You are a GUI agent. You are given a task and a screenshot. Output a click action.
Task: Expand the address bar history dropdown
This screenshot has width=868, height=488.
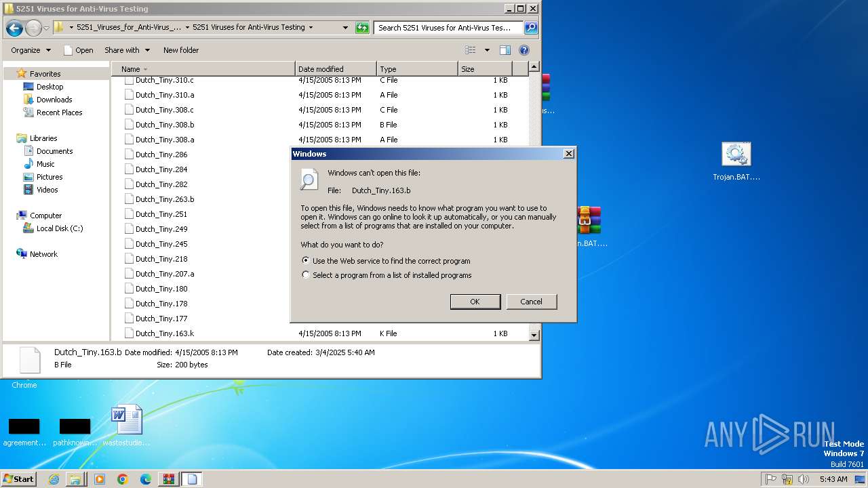[345, 28]
